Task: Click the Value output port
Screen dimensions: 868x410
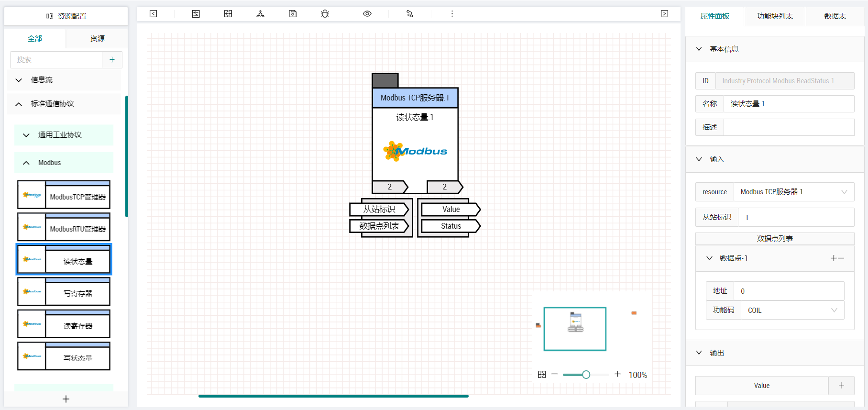Action: [x=451, y=209]
